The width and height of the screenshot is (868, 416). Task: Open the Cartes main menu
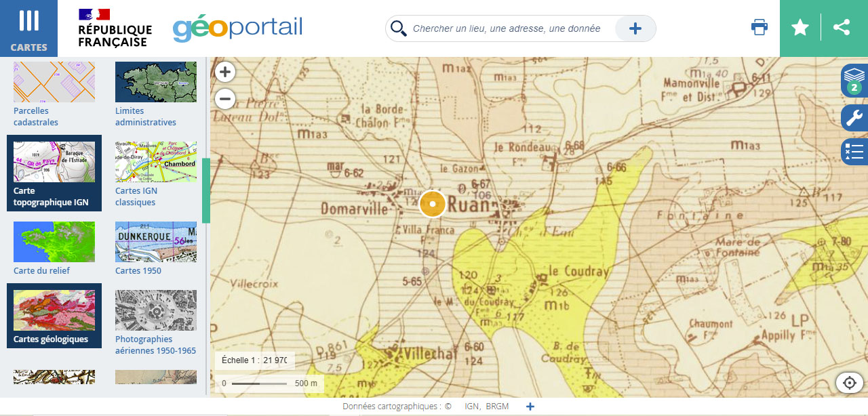[28, 28]
